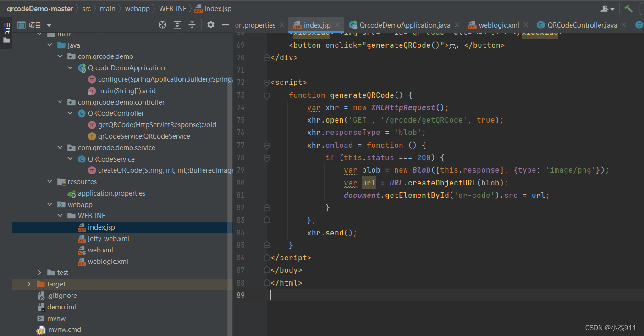Viewport: 644px width, 336px height.
Task: Click the index.jsp icon in the breadcrumb bar
Action: click(x=198, y=8)
